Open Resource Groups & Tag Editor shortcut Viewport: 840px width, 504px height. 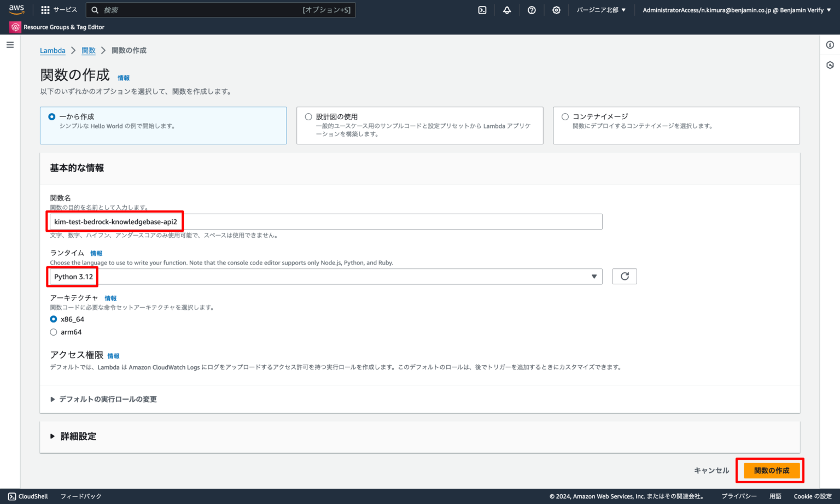[57, 27]
